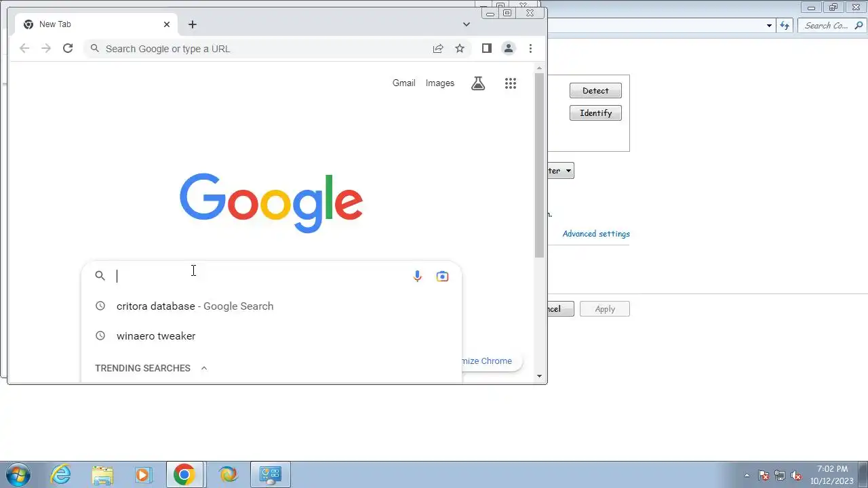Close the New Tab tab
868x488 pixels.
coord(167,24)
